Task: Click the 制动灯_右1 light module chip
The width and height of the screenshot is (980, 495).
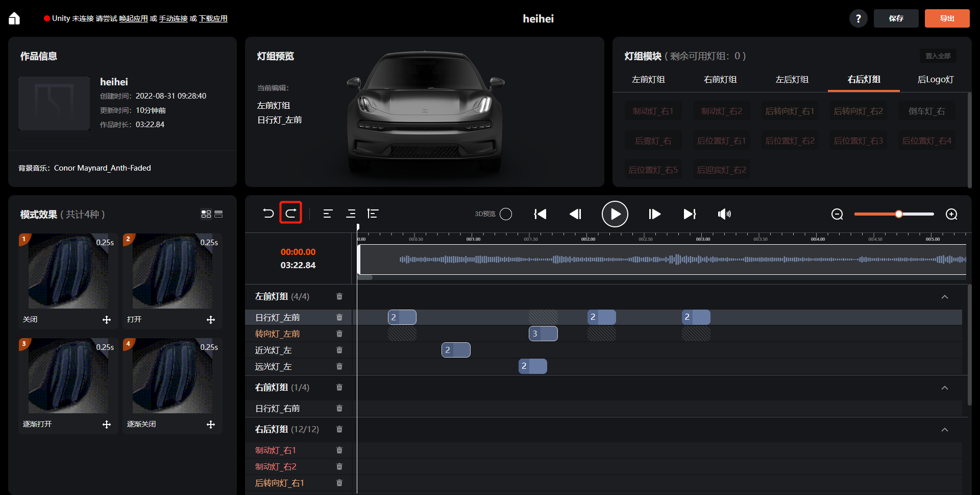Action: tap(653, 111)
